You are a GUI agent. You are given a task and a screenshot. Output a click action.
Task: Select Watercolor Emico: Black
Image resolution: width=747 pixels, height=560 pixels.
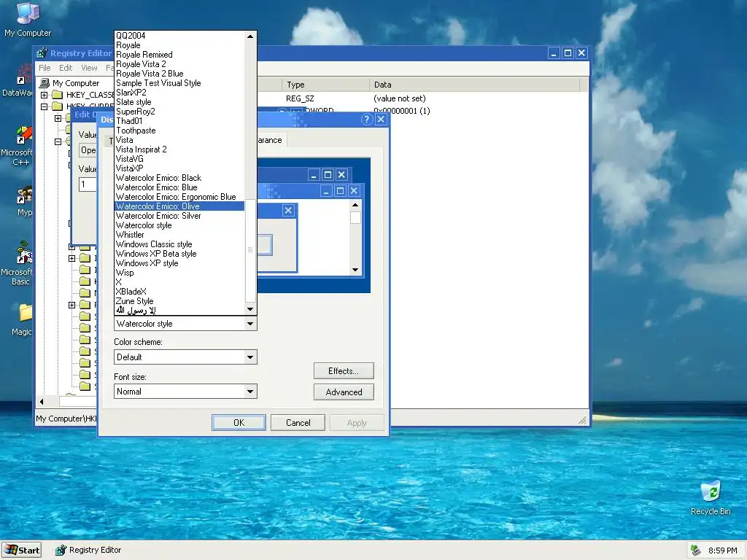tap(179, 178)
